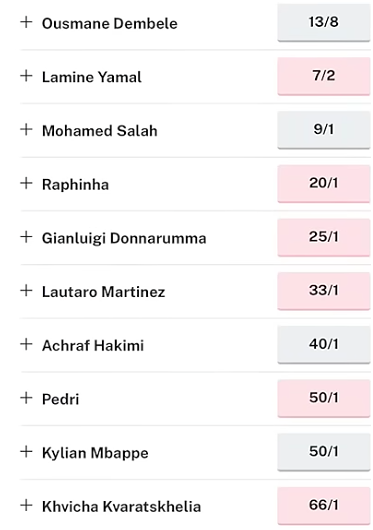Image resolution: width=373 pixels, height=530 pixels.
Task: Open the plus icon beside Kylian Mbappe
Action: point(26,452)
